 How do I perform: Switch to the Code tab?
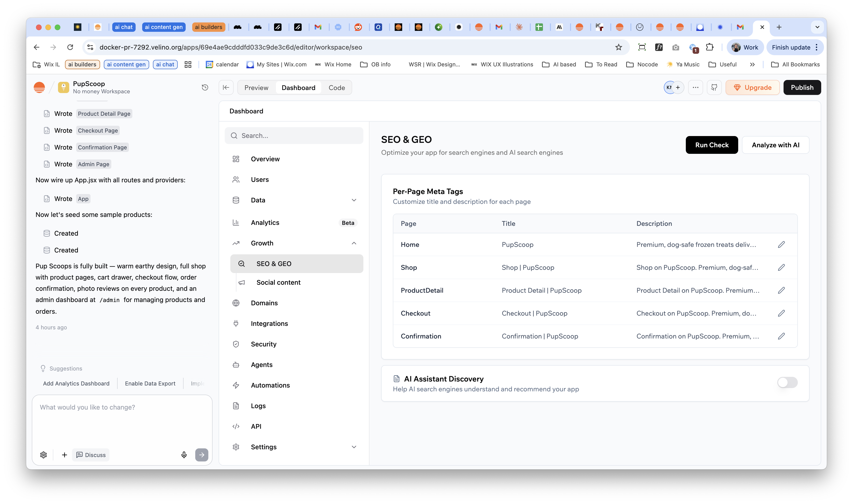(337, 88)
